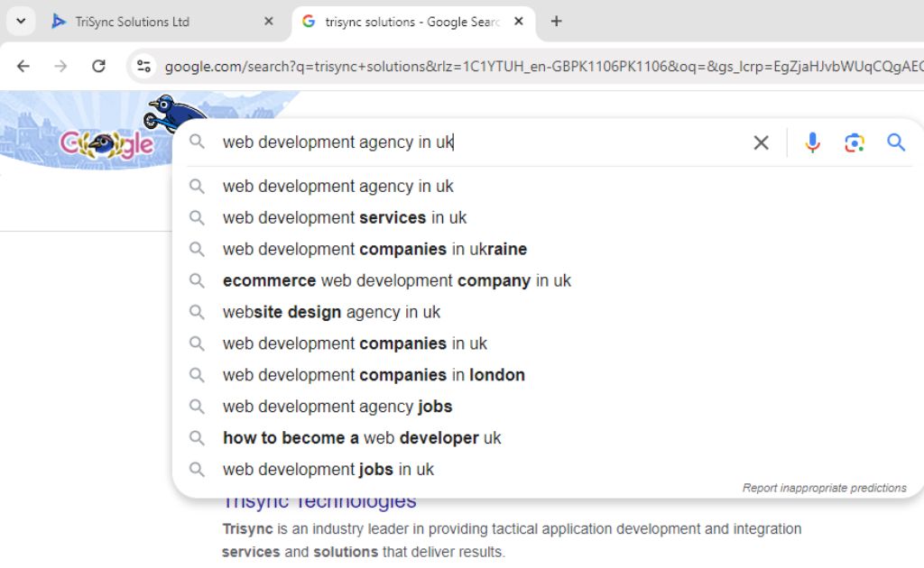
Task: Click magnifier icon beside ecommerce suggestion
Action: pyautogui.click(x=197, y=280)
